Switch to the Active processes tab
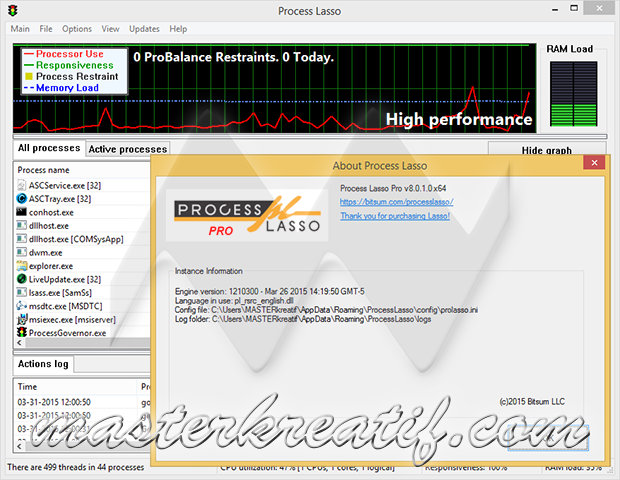Viewport: 620px width, 480px height. point(128,149)
